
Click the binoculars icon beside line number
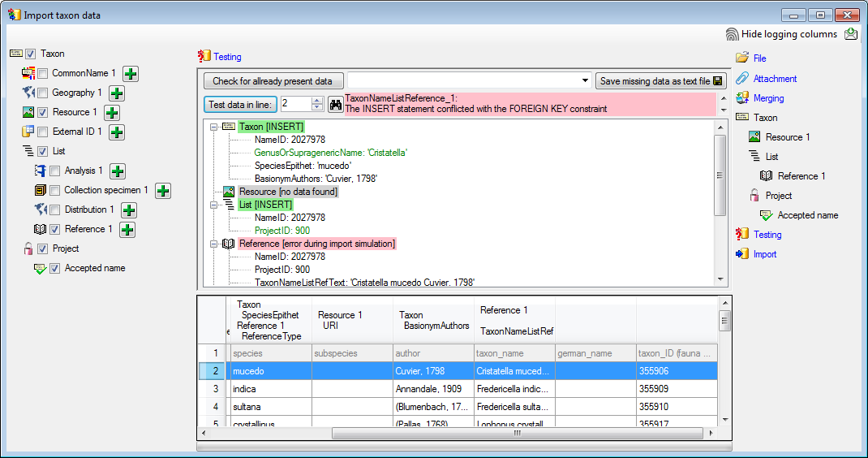click(335, 104)
